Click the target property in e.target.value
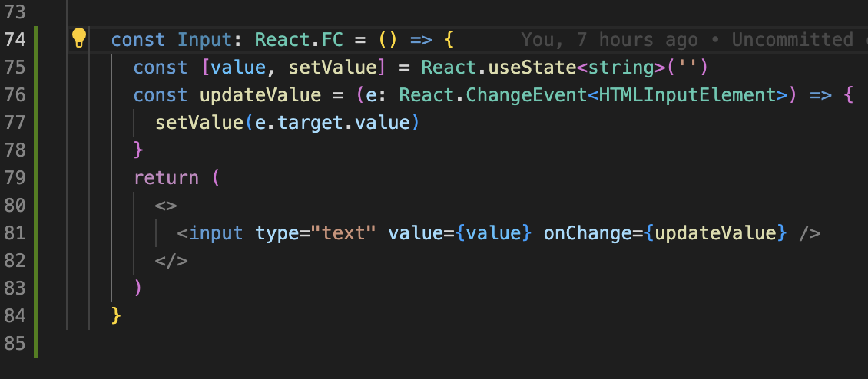The width and height of the screenshot is (868, 379). click(x=310, y=123)
